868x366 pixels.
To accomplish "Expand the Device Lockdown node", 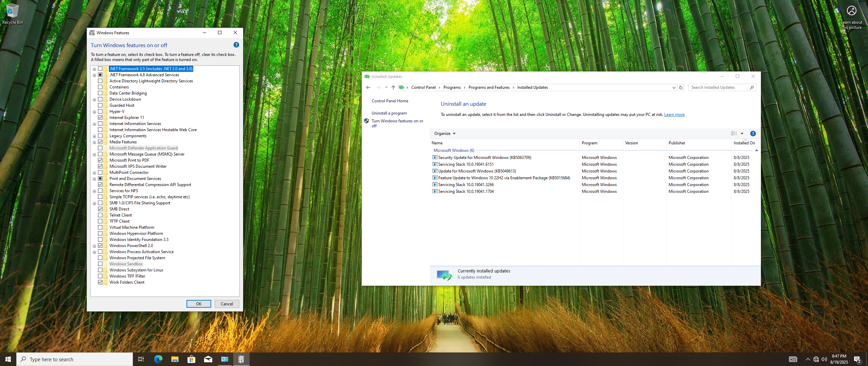I will click(95, 100).
